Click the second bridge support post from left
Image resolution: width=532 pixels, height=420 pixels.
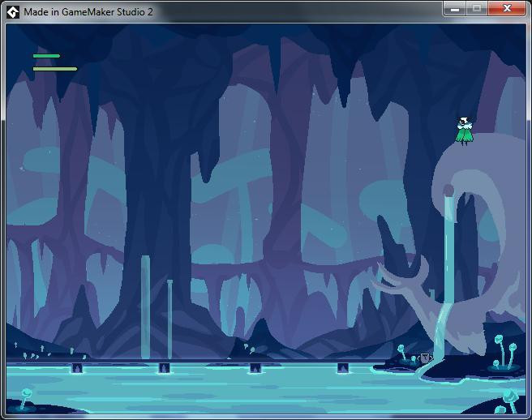164,368
